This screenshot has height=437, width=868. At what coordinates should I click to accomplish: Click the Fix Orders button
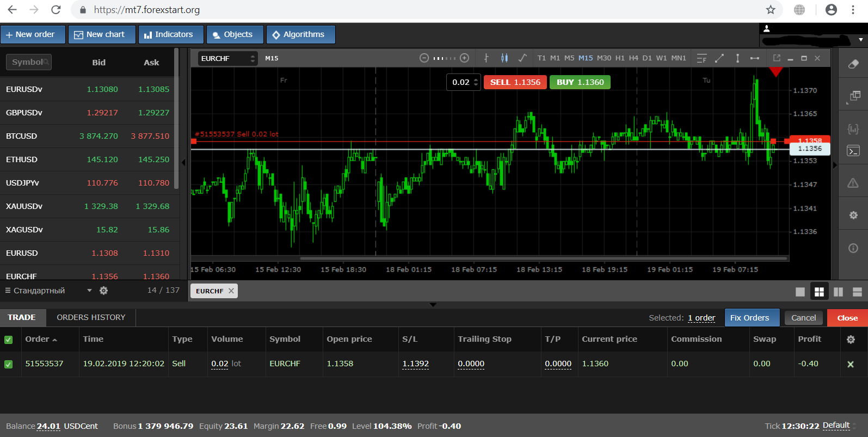[x=752, y=318]
